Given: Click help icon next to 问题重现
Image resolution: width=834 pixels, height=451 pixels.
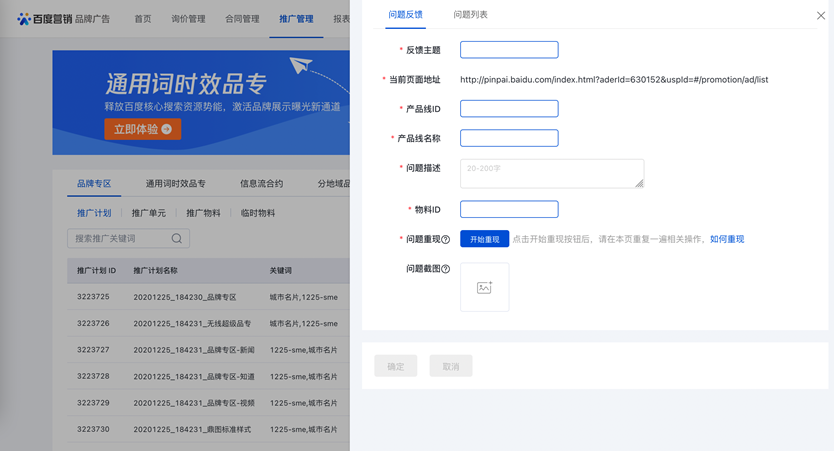Looking at the screenshot, I should point(446,240).
